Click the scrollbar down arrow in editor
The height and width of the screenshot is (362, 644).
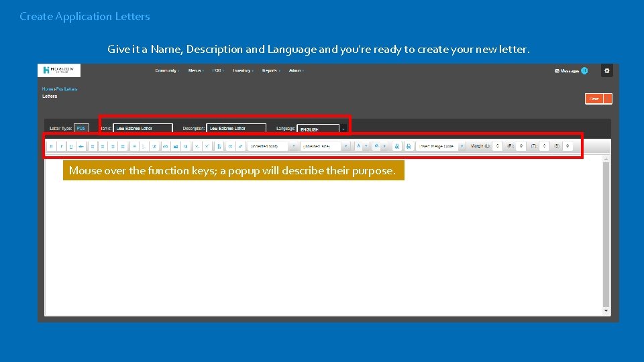tap(606, 310)
